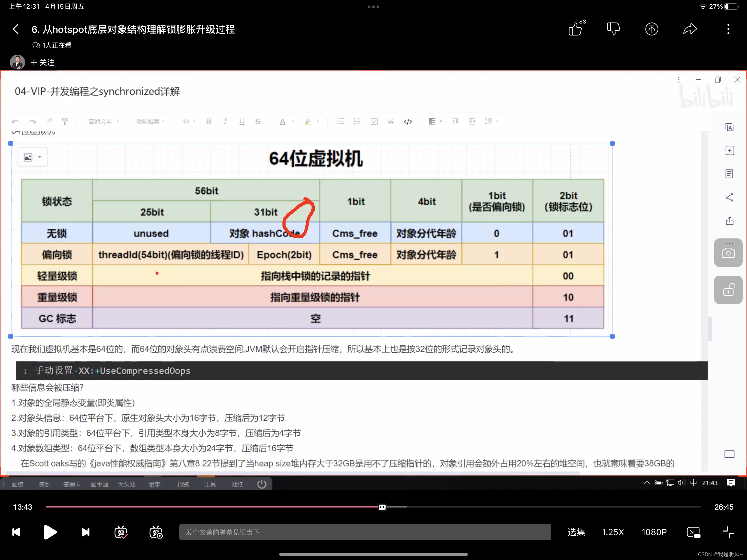The image size is (747, 560).
Task: Exit fullscreen with the shrink icon
Action: pos(728,532)
